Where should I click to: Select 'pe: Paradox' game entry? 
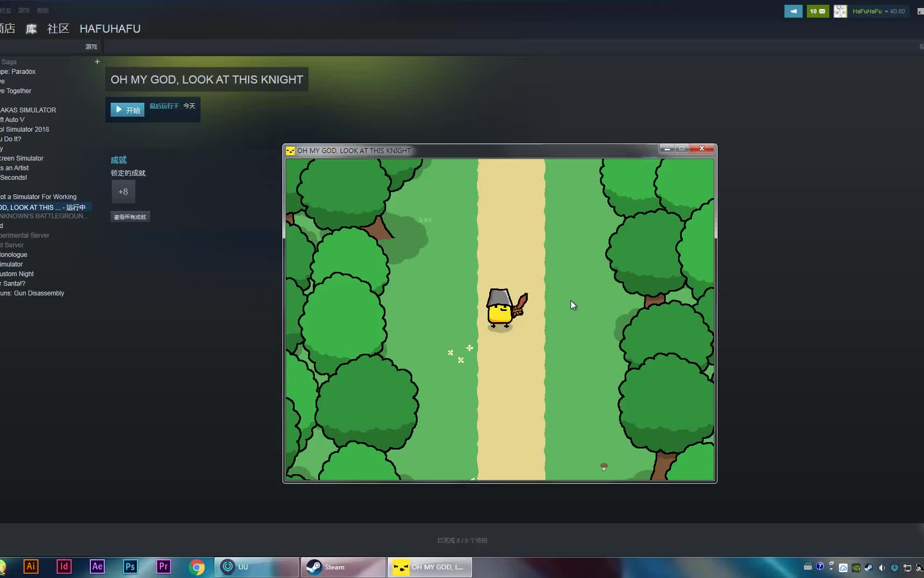tap(18, 71)
